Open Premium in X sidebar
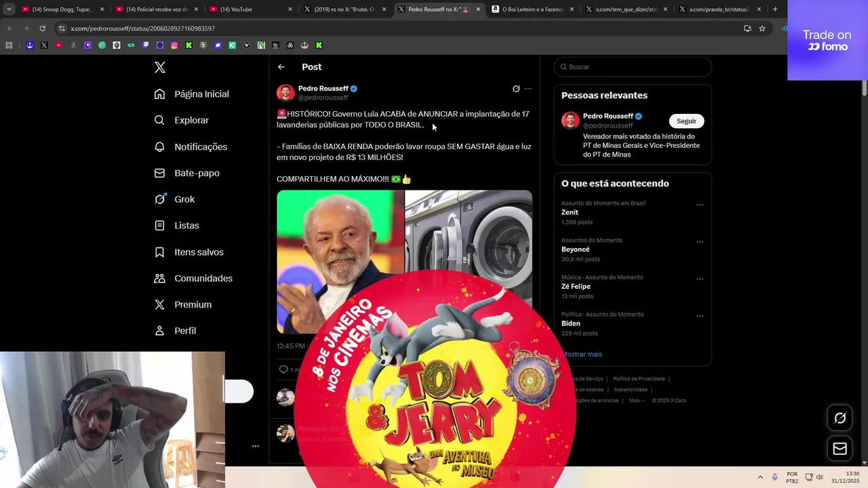The image size is (868, 488). [182, 304]
